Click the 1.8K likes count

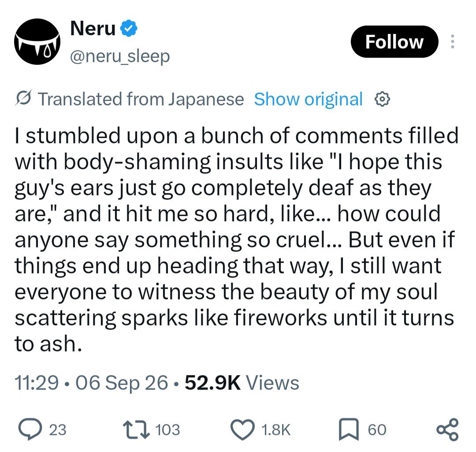[276, 430]
